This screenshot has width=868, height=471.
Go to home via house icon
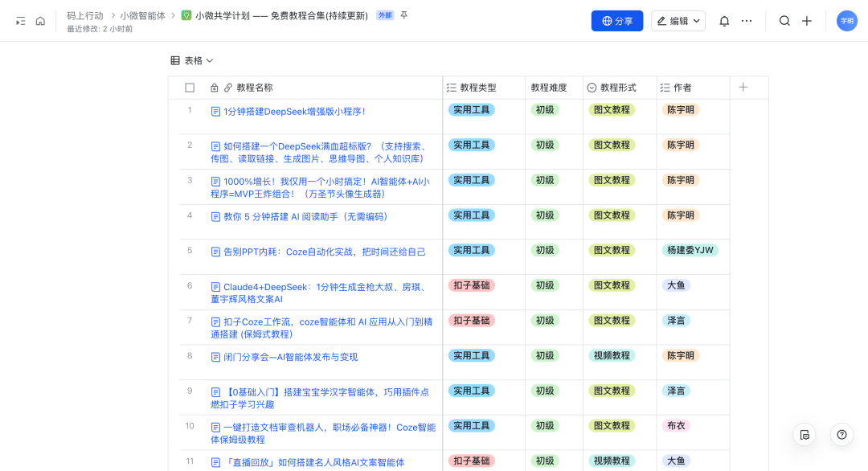(40, 21)
